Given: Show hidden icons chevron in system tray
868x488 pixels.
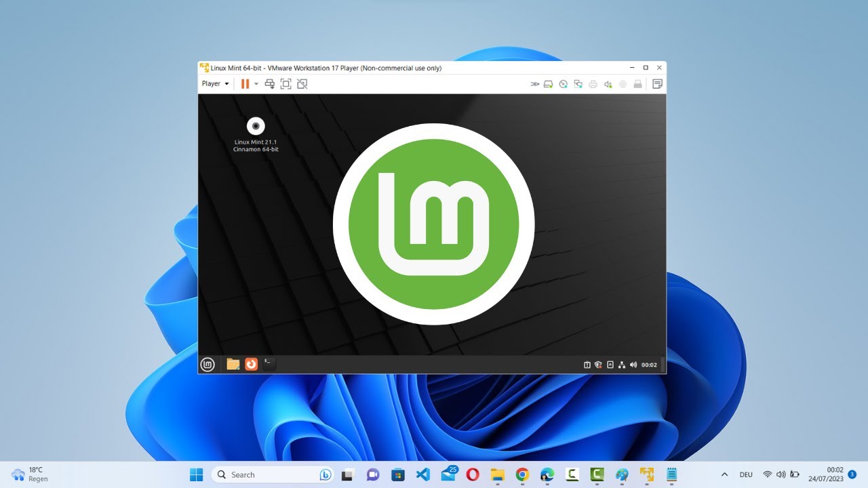Looking at the screenshot, I should (724, 474).
